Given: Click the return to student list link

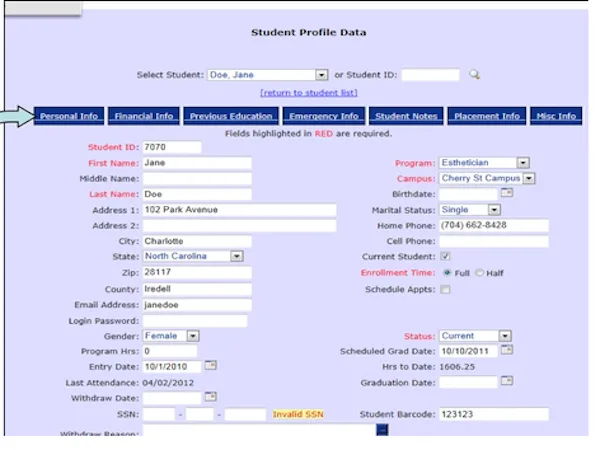Looking at the screenshot, I should (x=309, y=93).
